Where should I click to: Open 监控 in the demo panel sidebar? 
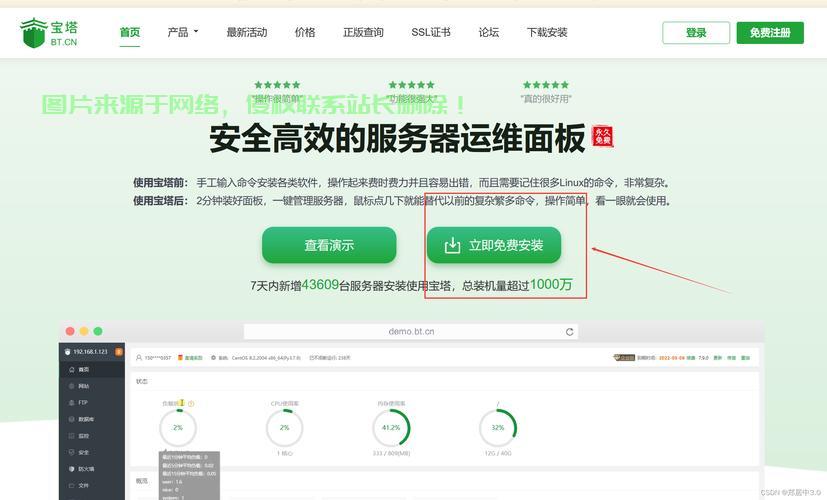pos(92,436)
